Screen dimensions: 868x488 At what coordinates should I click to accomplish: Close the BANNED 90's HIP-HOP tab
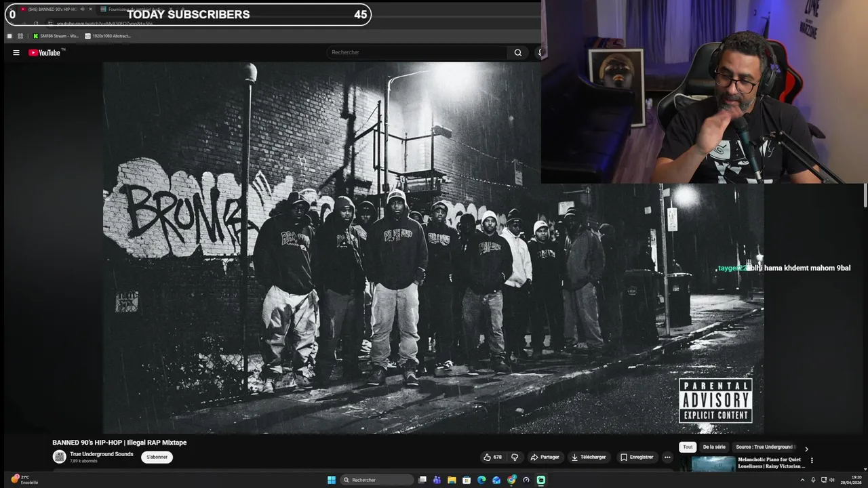coord(90,9)
